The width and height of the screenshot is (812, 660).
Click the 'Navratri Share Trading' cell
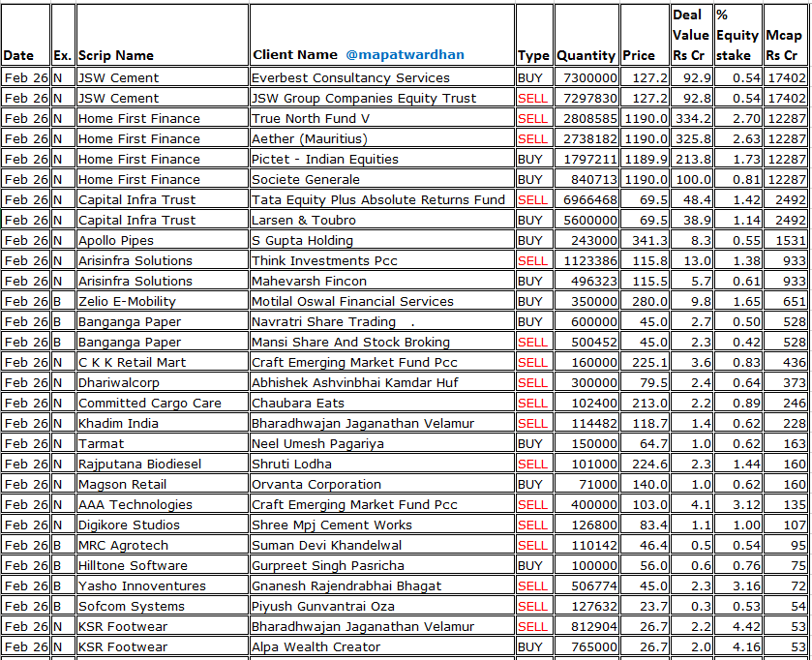[x=382, y=321]
